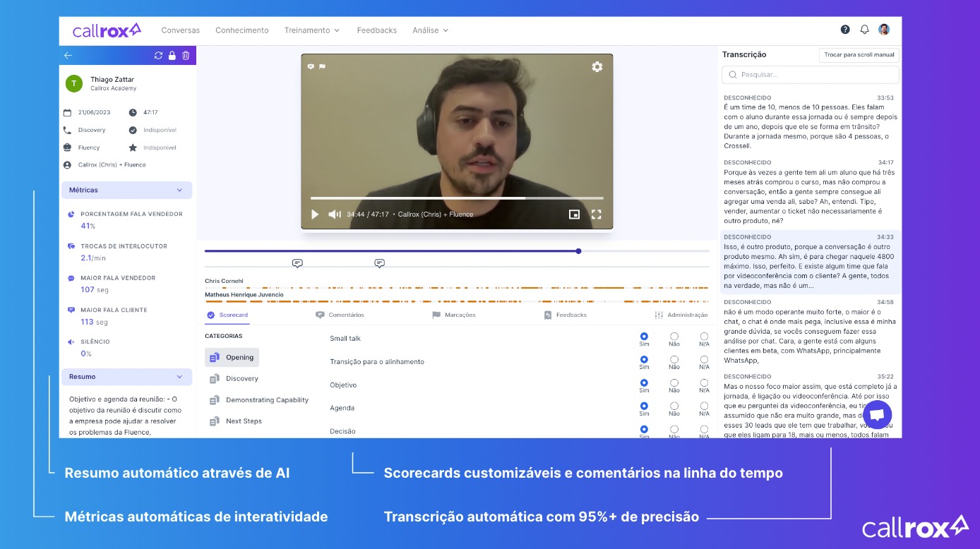Open the nav bar Feedbacks page
The width and height of the screenshot is (980, 549).
(x=376, y=30)
